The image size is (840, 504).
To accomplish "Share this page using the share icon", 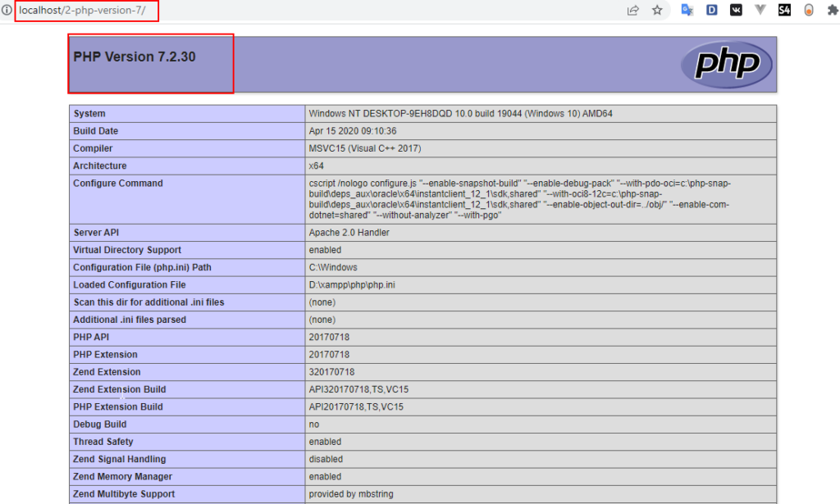I will [633, 11].
